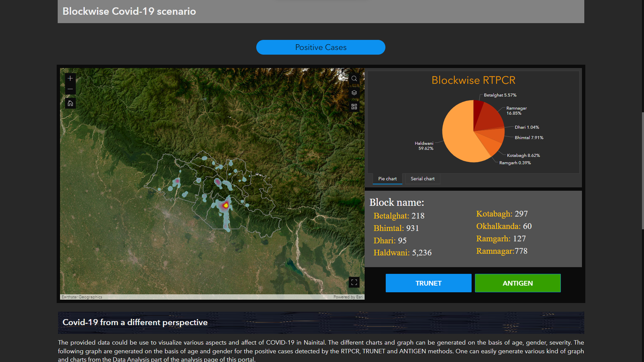Toggle map fullscreen view
Viewport: 644px width, 362px height.
[354, 282]
